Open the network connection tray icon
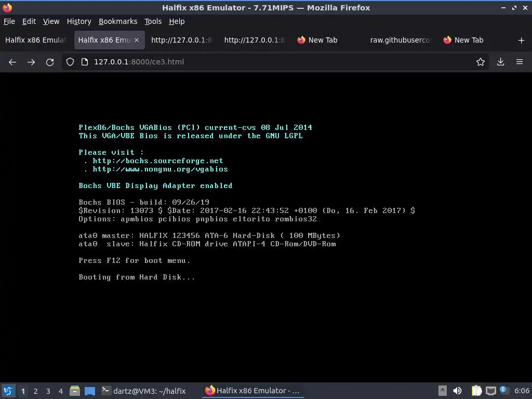Screen dimensions: 532x399 coord(491,391)
